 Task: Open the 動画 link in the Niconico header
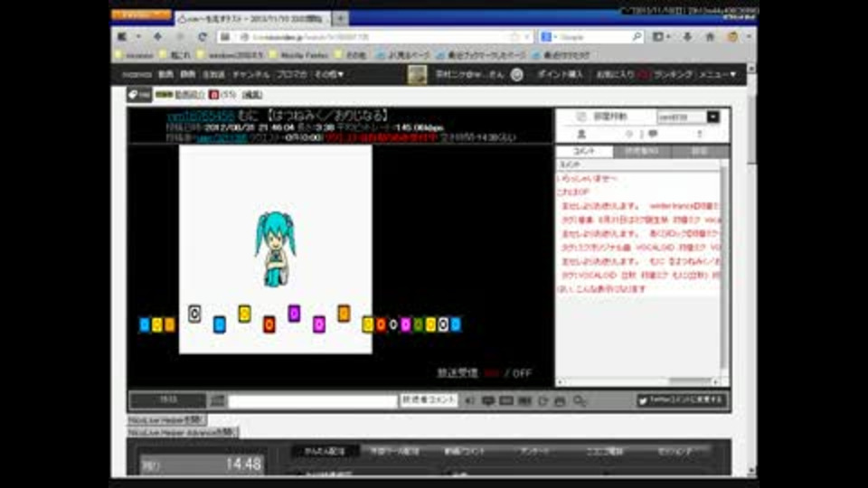[x=165, y=74]
